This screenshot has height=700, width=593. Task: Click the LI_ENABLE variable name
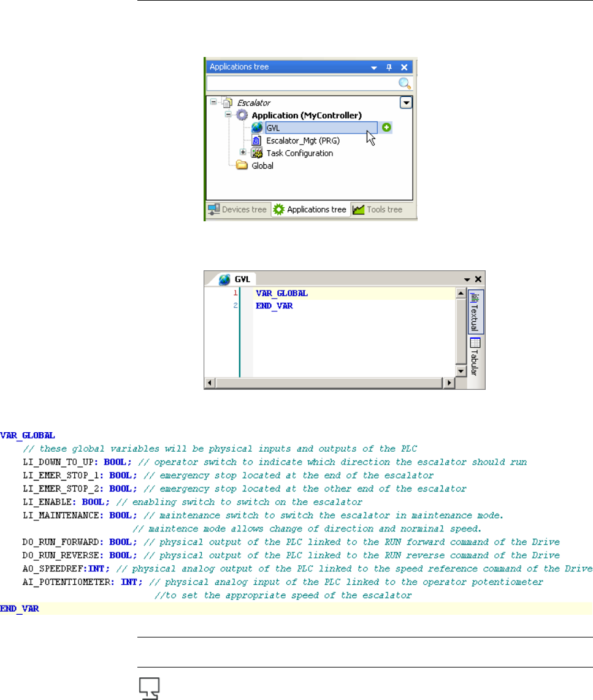tap(48, 502)
